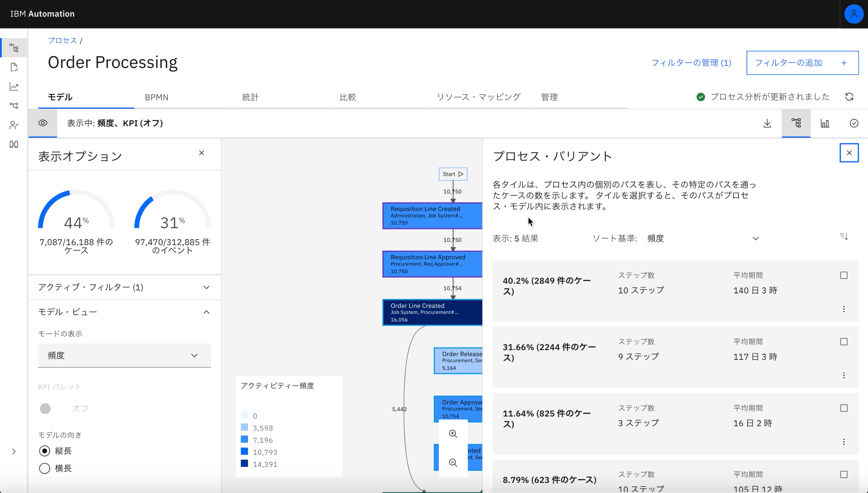Check the checkbox on the 40.2% variant tile
The width and height of the screenshot is (868, 493).
pos(844,275)
